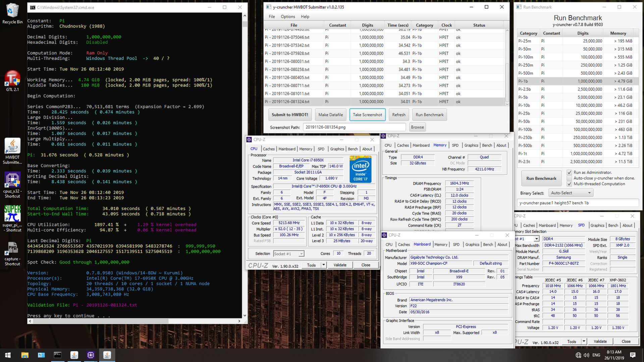Click the Take Screenshot button
Screen dimensions: 644x362
tap(368, 115)
